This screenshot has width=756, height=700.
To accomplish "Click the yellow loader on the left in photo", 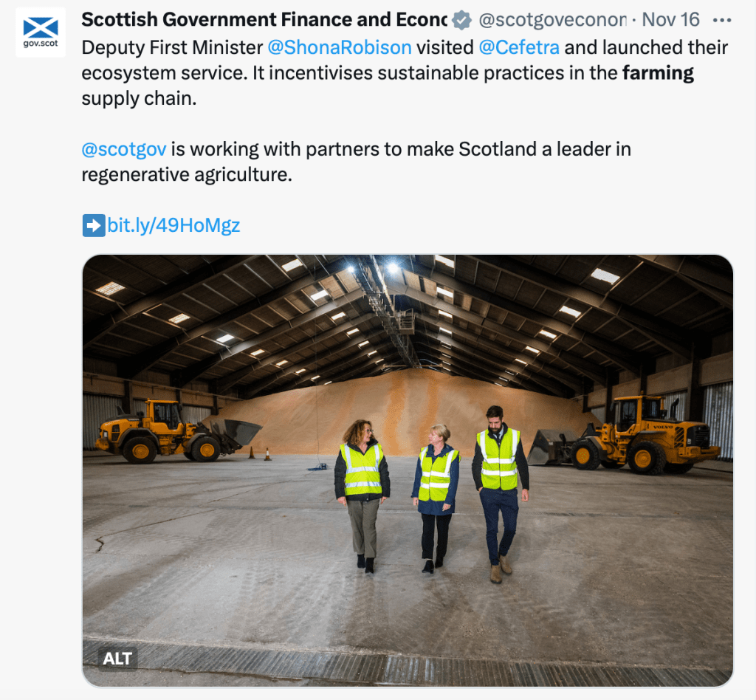I will pyautogui.click(x=179, y=431).
